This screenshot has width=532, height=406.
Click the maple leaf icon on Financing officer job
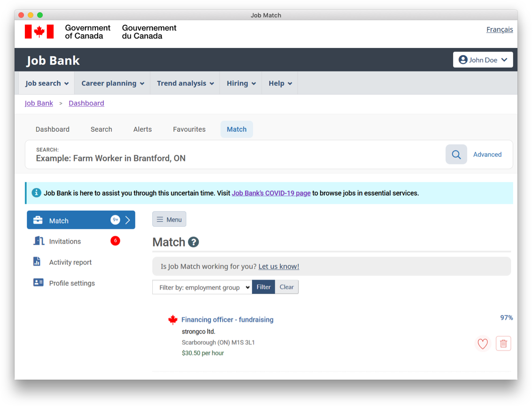pyautogui.click(x=173, y=320)
